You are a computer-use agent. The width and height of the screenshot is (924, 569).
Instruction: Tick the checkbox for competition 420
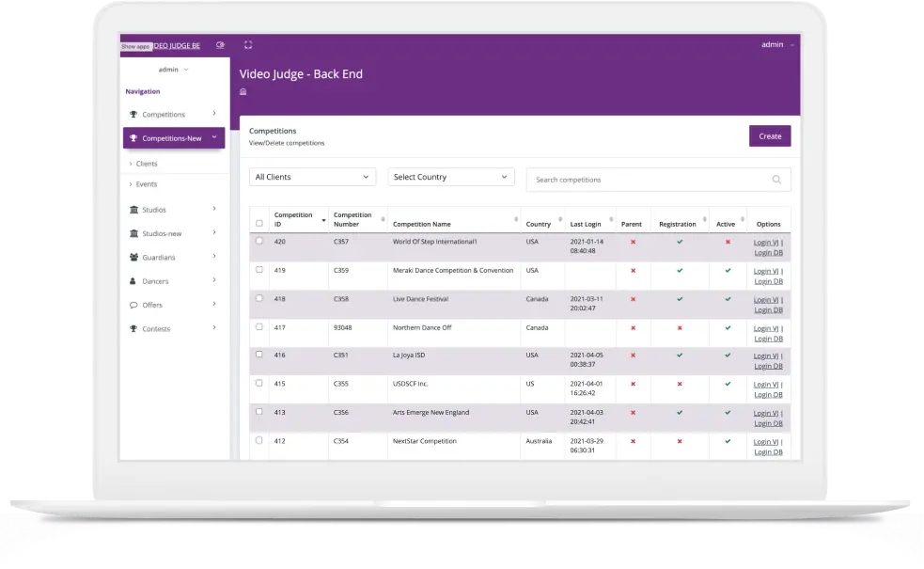pyautogui.click(x=259, y=241)
